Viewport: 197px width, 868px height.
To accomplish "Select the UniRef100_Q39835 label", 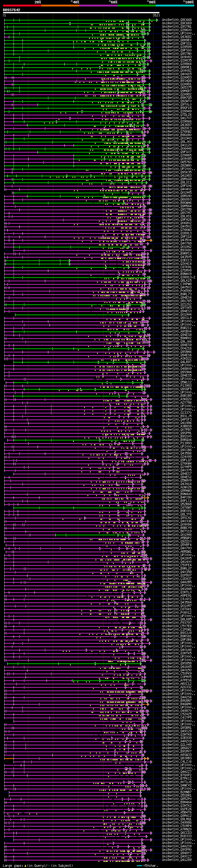I will [177, 60].
